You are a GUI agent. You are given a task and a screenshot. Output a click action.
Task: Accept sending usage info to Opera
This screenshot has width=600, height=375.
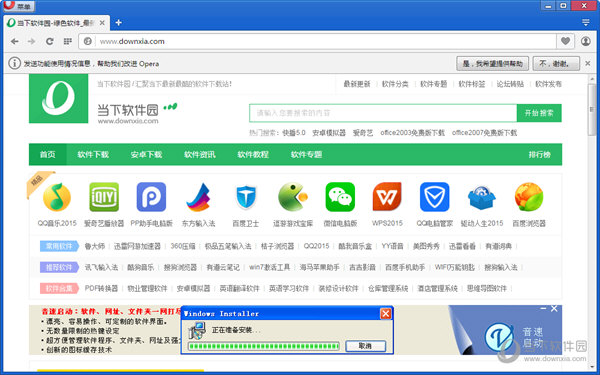(492, 64)
